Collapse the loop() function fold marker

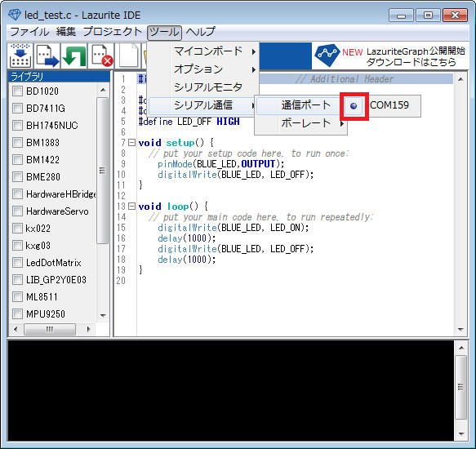click(x=131, y=207)
